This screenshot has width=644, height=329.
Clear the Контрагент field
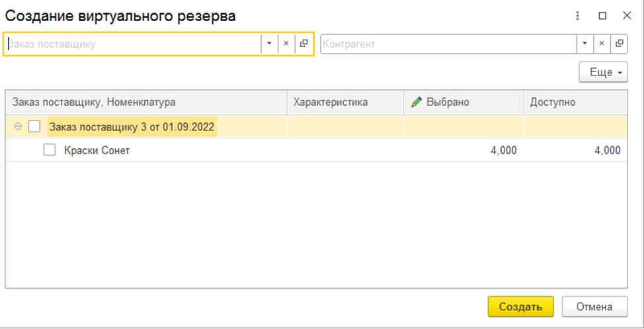(x=602, y=44)
